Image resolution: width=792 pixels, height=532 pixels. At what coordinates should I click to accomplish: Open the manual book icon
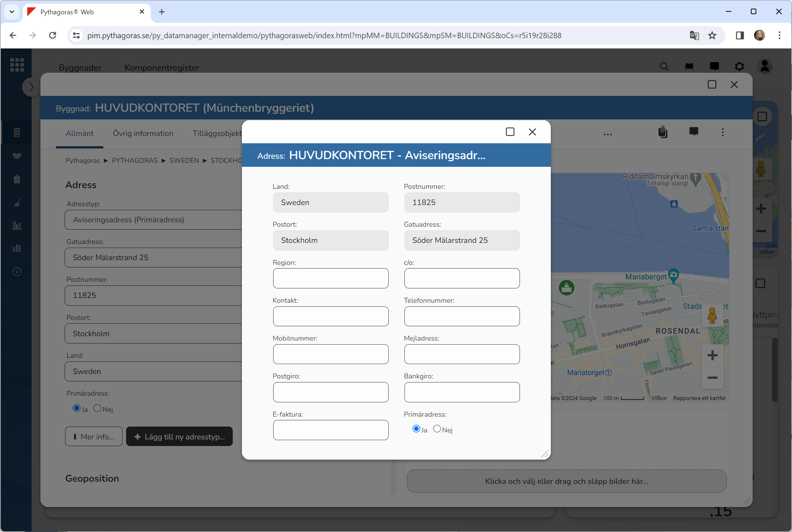689,66
